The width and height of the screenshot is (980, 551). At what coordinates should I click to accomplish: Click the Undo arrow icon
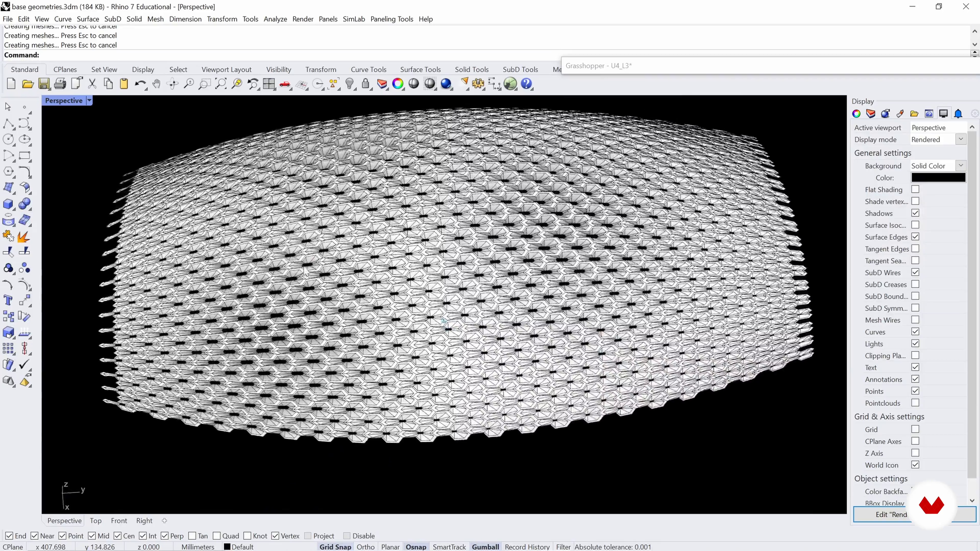pyautogui.click(x=140, y=84)
